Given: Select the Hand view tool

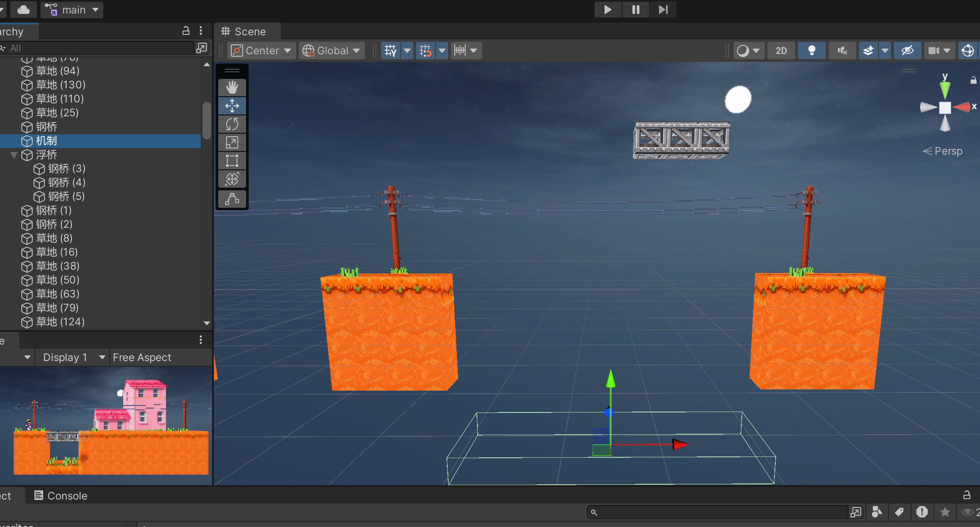Looking at the screenshot, I should [x=232, y=88].
